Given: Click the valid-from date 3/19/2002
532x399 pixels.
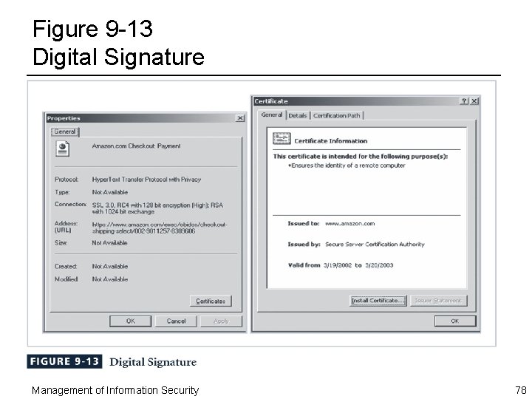Looking at the screenshot, I should pyautogui.click(x=338, y=265).
